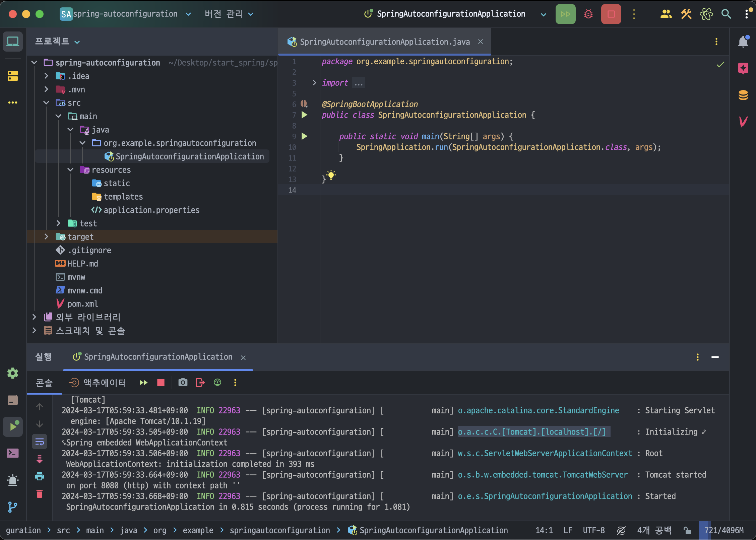Expand the collapsed import block
The width and height of the screenshot is (756, 540).
(x=314, y=83)
